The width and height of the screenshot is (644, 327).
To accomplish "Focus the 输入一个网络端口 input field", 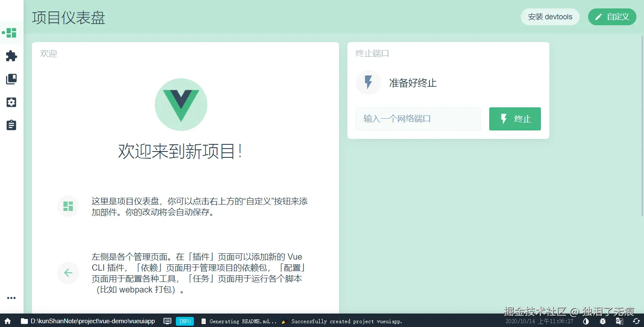I will point(418,119).
